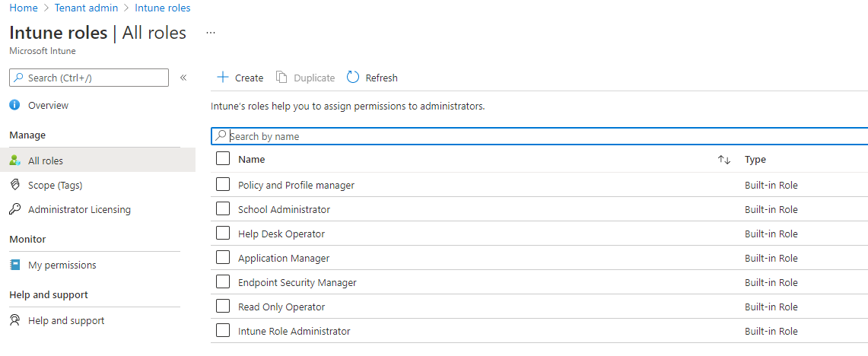
Task: Open the ellipsis more options menu
Action: coord(211,33)
